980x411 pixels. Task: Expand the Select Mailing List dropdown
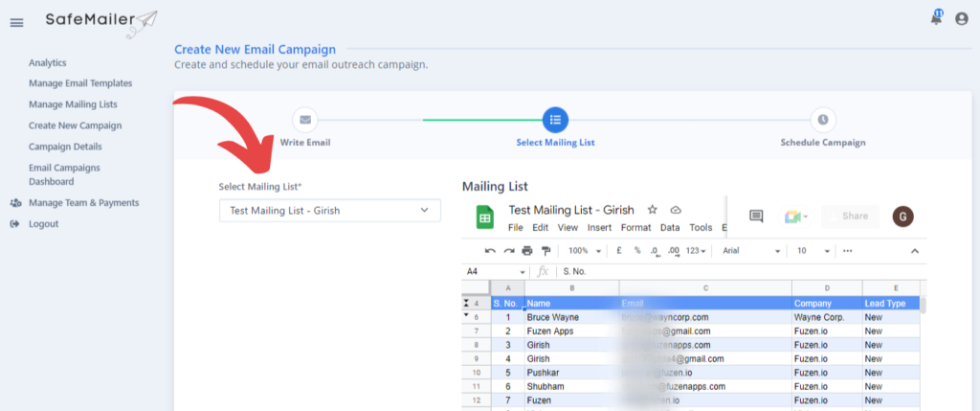330,210
